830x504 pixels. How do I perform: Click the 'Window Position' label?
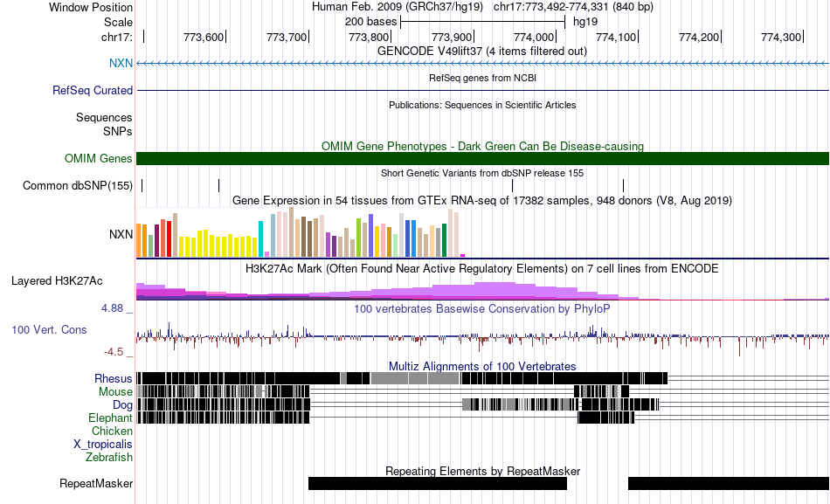click(91, 7)
